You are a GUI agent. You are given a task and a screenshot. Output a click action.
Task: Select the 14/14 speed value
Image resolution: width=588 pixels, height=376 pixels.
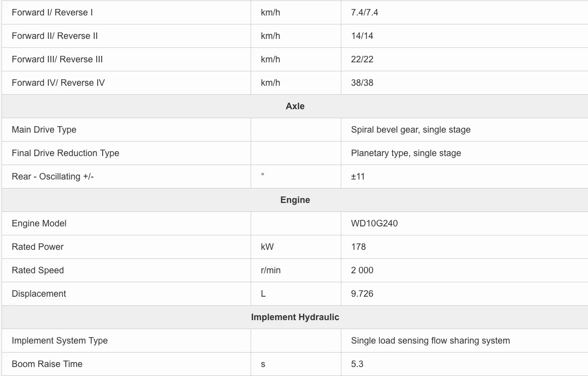pyautogui.click(x=362, y=35)
